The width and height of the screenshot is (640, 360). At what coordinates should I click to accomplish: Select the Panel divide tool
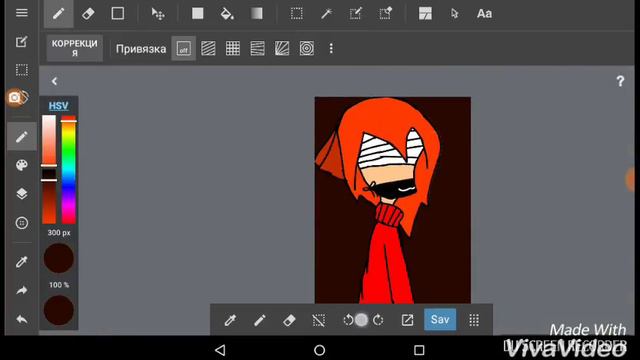pos(425,13)
